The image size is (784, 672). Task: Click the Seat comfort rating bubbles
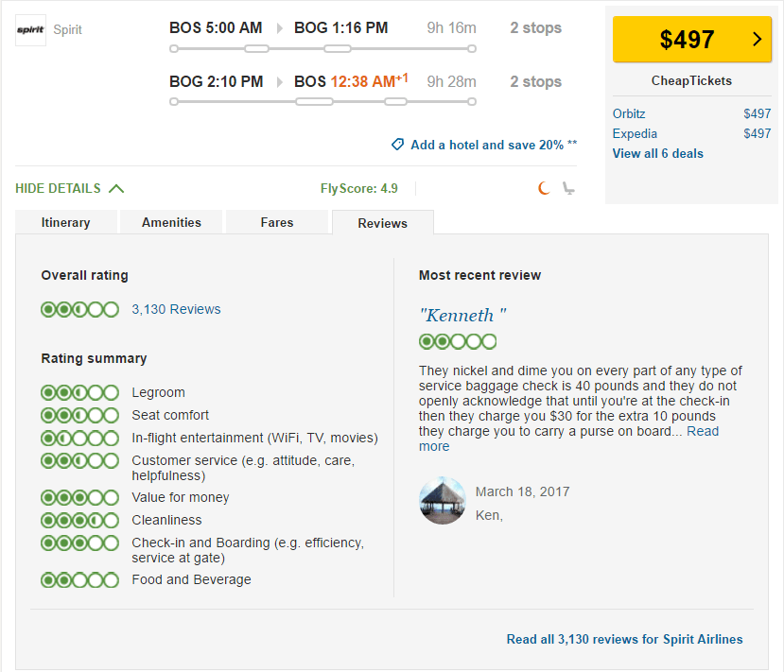[x=80, y=415]
